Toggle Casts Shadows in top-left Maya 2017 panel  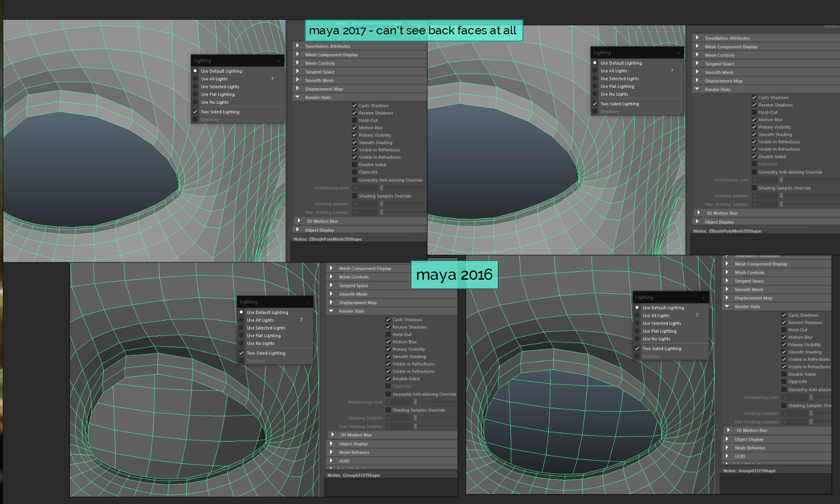coord(354,106)
